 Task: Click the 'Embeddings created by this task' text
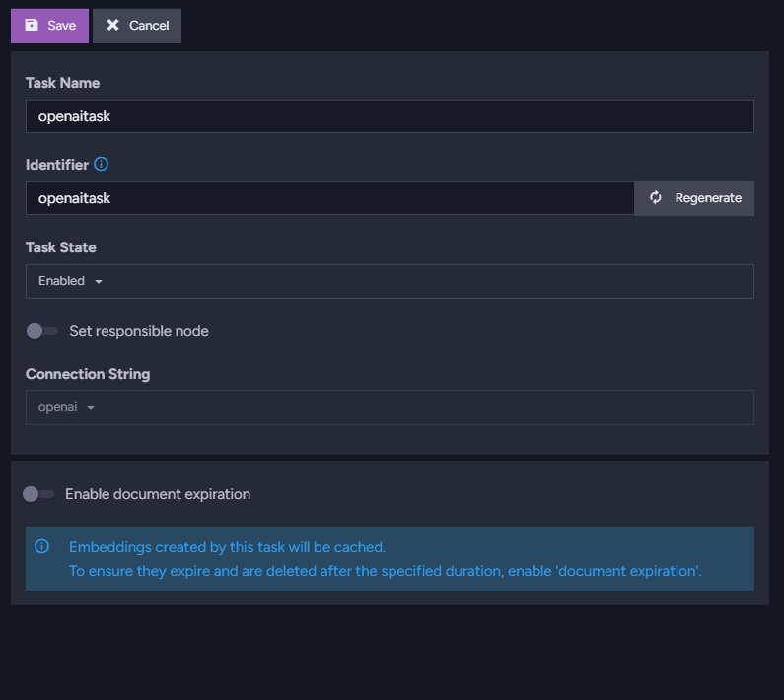[x=227, y=547]
